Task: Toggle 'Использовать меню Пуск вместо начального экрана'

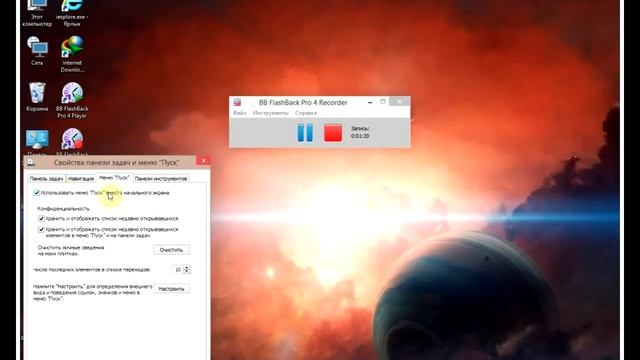Action: (36, 193)
